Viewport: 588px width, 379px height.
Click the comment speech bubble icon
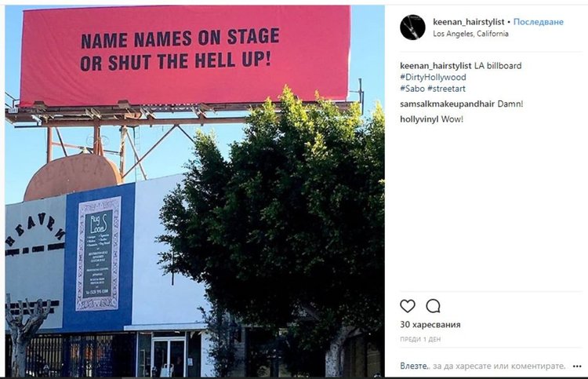coord(433,306)
